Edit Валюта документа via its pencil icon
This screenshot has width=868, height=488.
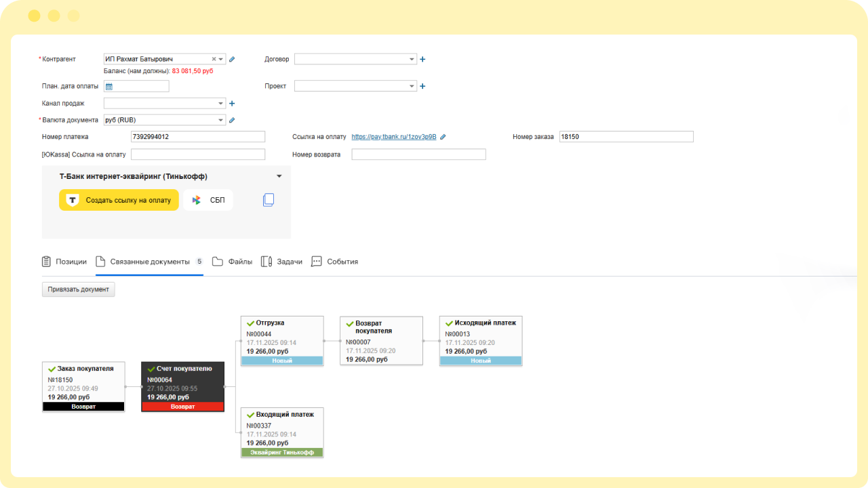click(232, 120)
